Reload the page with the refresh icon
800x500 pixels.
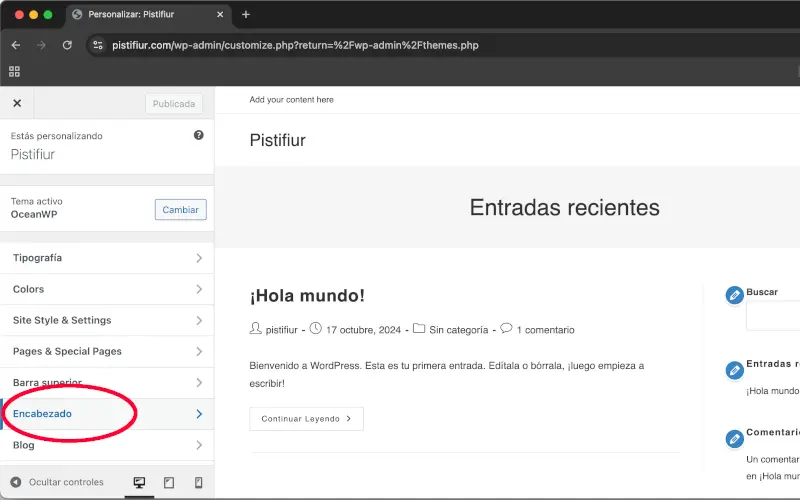pos(67,45)
